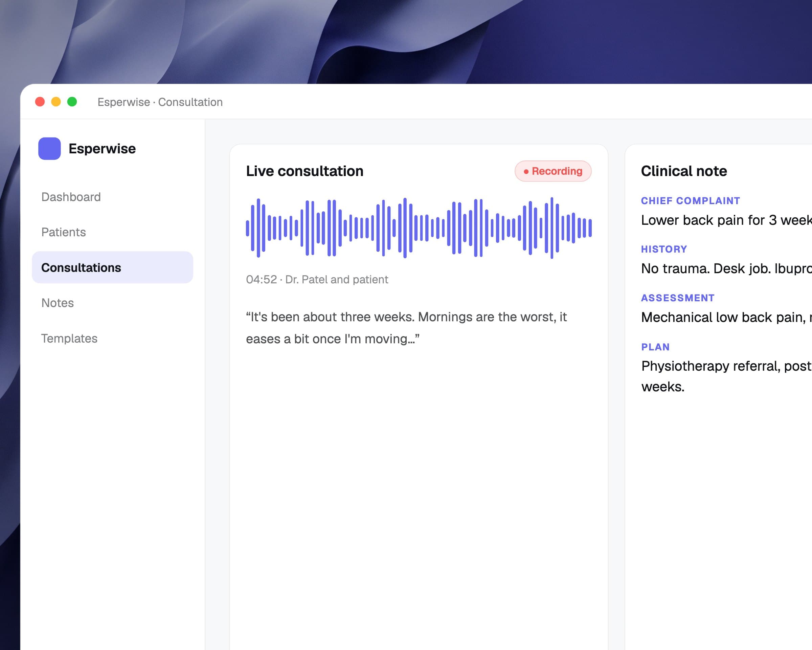
Task: Maximize the window with the green button
Action: [72, 102]
